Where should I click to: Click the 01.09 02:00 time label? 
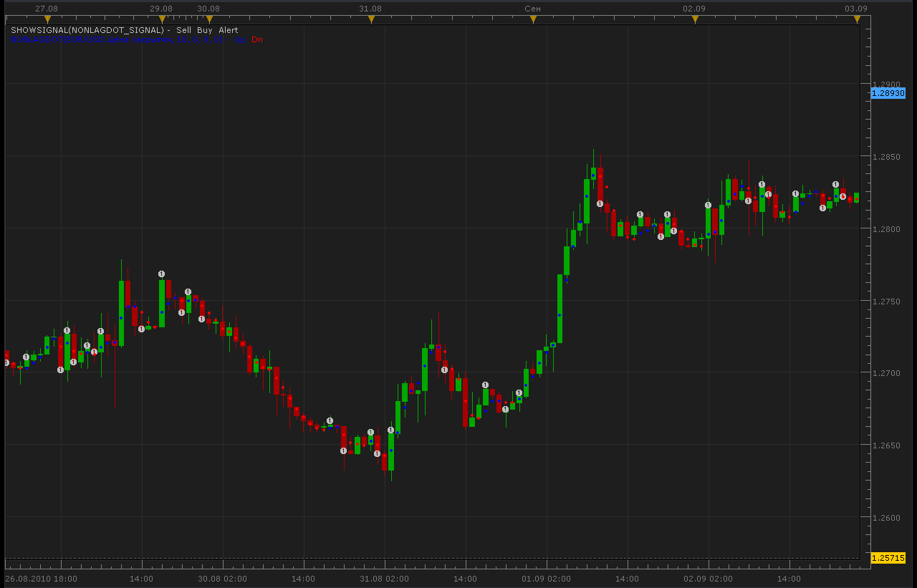[x=546, y=578]
